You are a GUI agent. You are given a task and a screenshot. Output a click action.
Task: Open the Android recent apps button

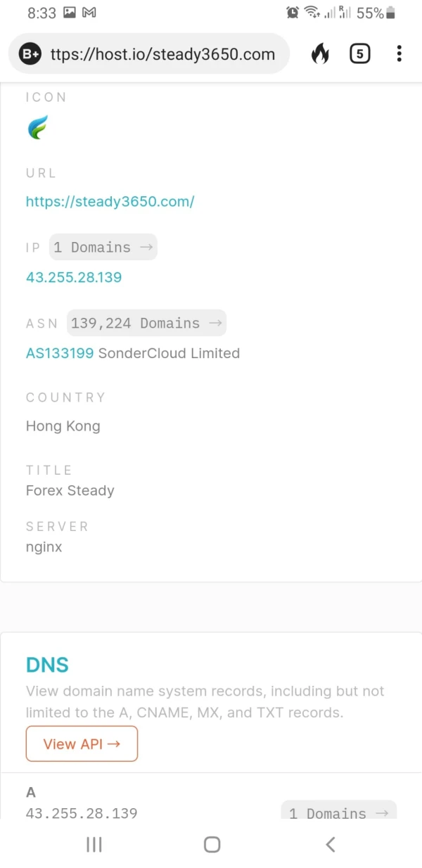click(94, 845)
